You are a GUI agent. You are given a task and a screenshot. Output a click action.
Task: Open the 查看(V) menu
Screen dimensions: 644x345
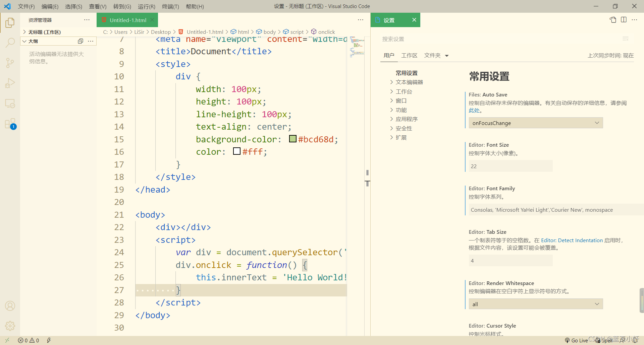pos(98,6)
